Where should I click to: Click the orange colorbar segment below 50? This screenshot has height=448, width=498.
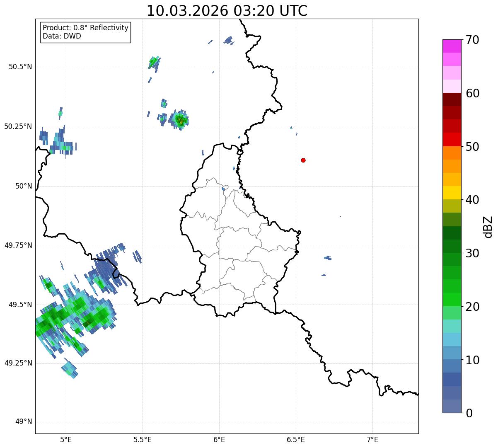452,153
